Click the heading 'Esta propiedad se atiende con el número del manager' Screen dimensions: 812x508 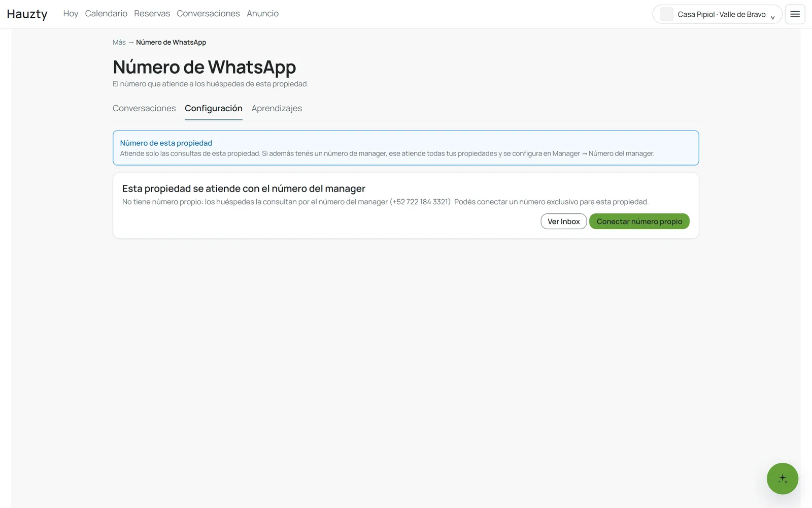tap(244, 188)
